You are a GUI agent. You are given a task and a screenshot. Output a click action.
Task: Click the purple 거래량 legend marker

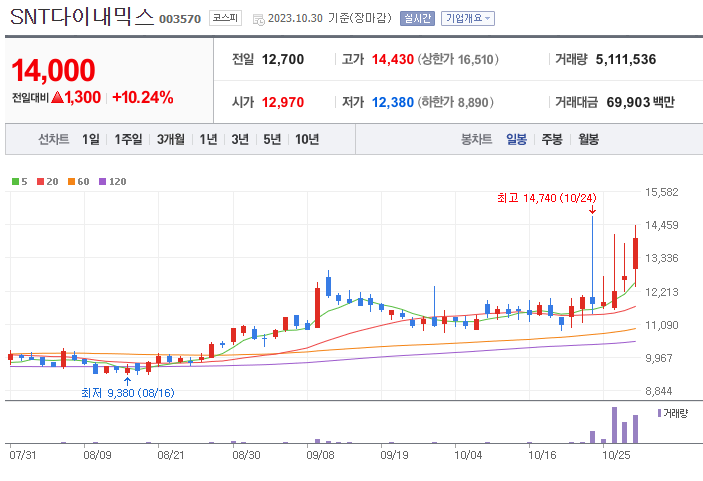660,413
